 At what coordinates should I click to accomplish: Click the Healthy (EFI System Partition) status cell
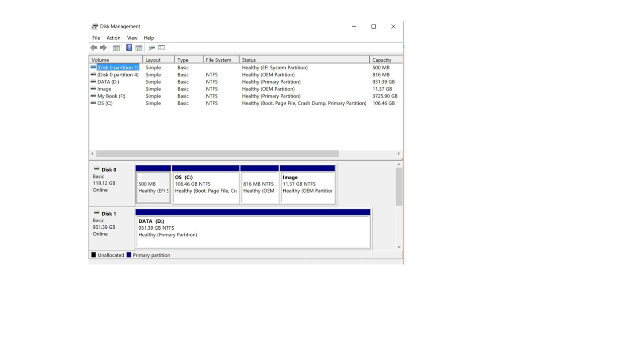coord(275,67)
